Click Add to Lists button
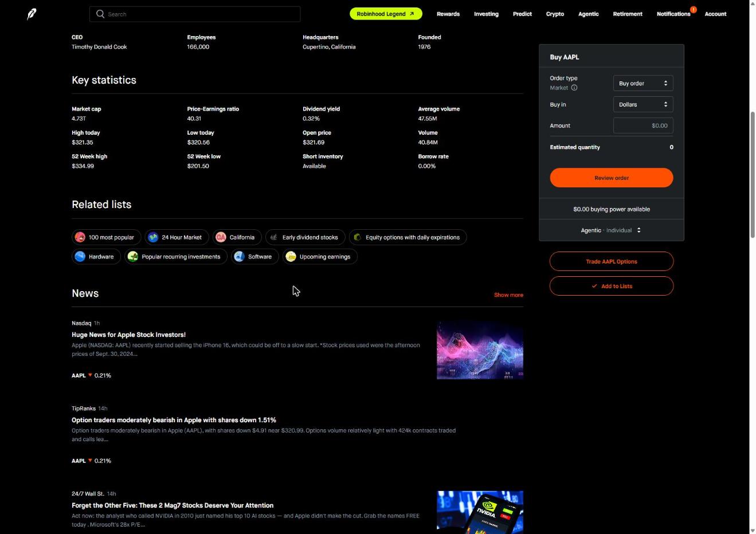 (x=612, y=286)
